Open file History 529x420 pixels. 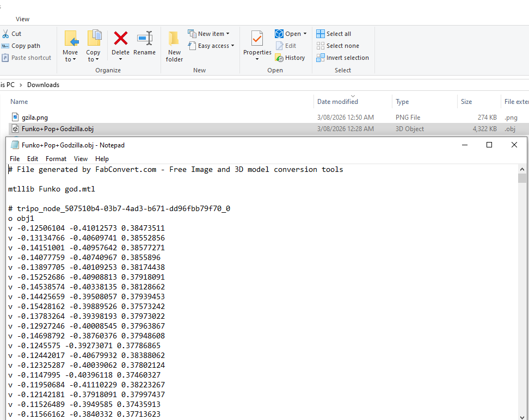coord(290,58)
